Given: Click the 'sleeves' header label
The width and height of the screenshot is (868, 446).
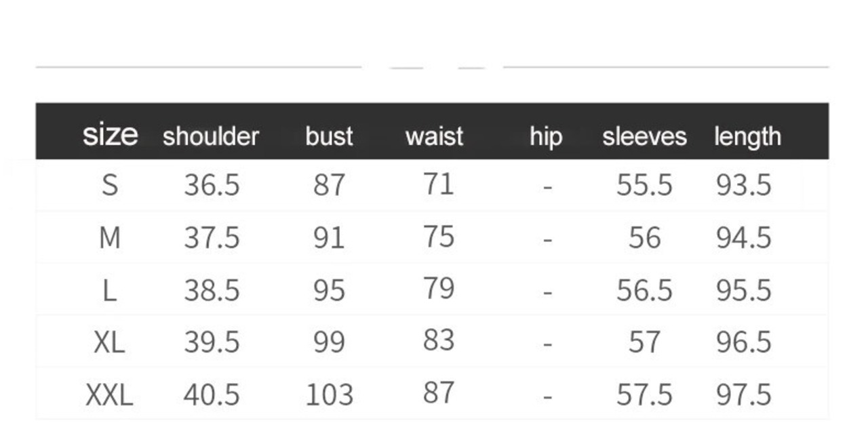Looking at the screenshot, I should click(644, 136).
